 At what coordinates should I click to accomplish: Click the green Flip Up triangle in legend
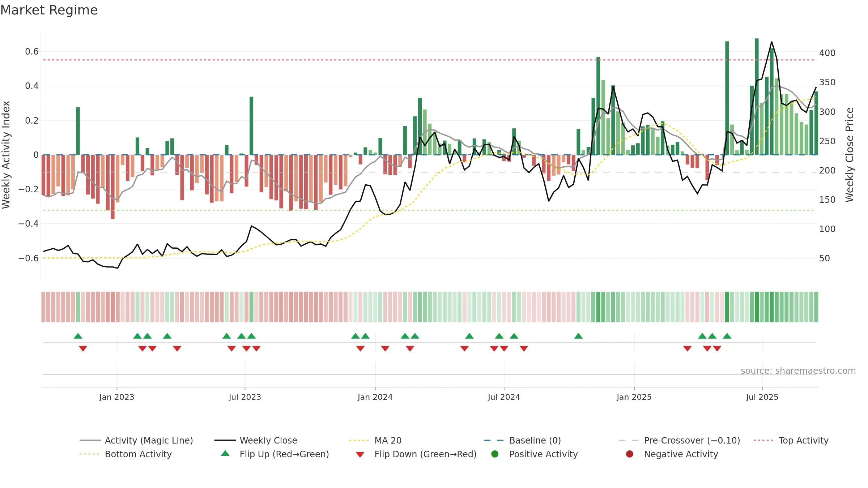click(x=225, y=453)
